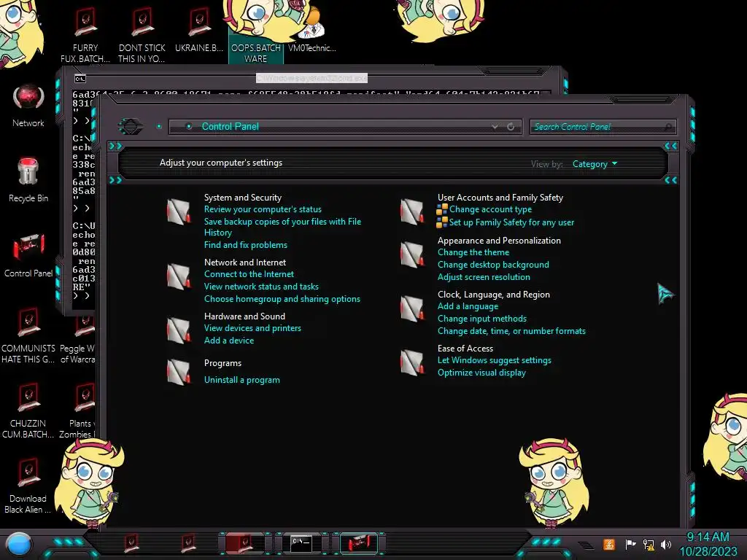Open Change input methods
The height and width of the screenshot is (560, 747).
[481, 319]
